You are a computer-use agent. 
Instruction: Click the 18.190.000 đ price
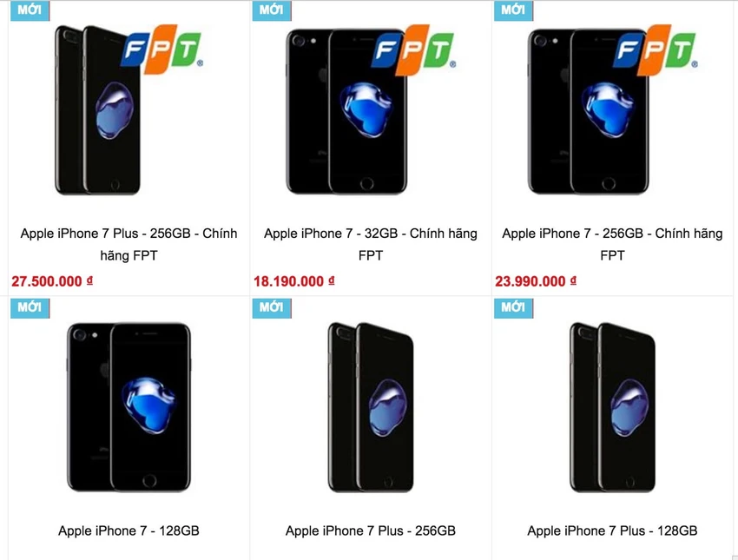(294, 281)
